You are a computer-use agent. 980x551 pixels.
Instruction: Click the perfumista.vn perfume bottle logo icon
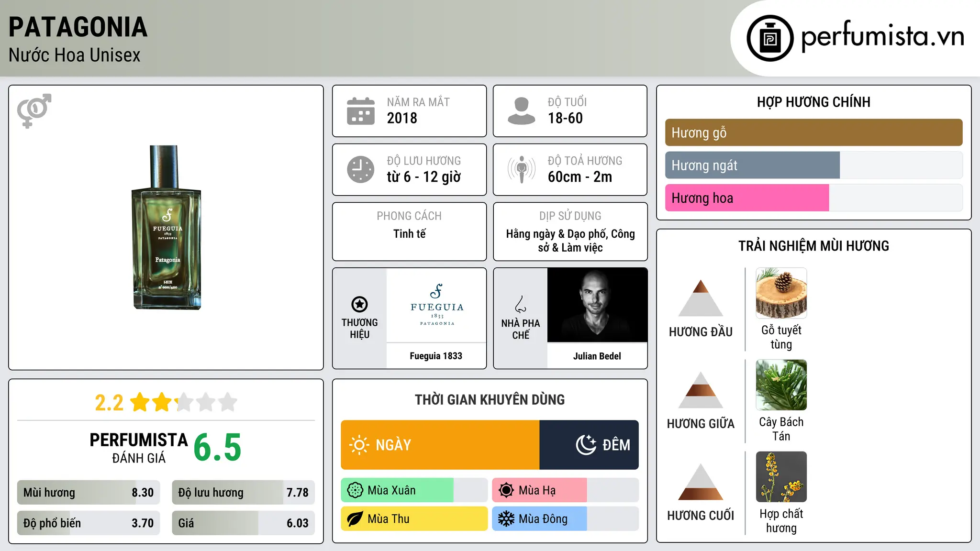(x=770, y=38)
